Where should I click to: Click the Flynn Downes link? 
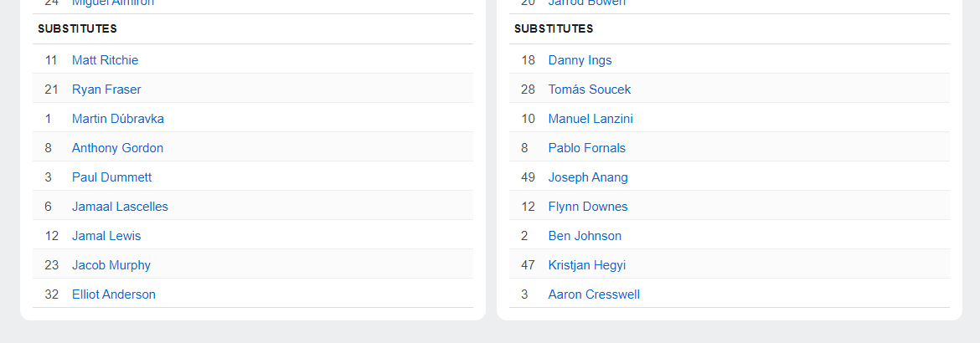point(587,207)
